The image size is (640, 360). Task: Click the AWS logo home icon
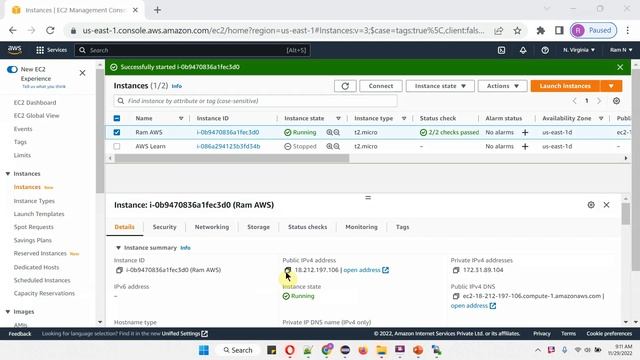(15, 50)
